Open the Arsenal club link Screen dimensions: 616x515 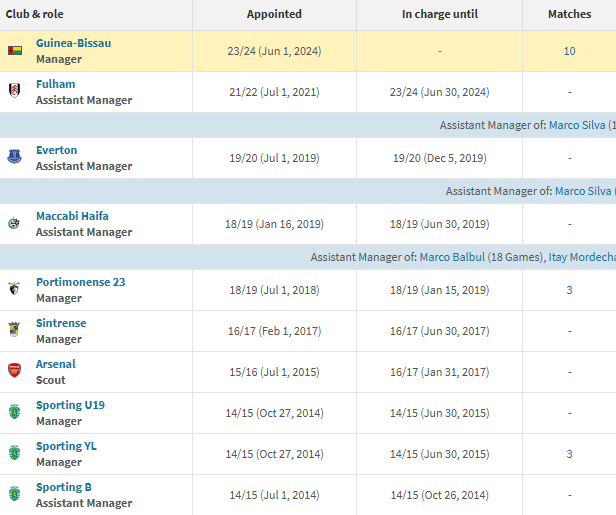point(56,364)
